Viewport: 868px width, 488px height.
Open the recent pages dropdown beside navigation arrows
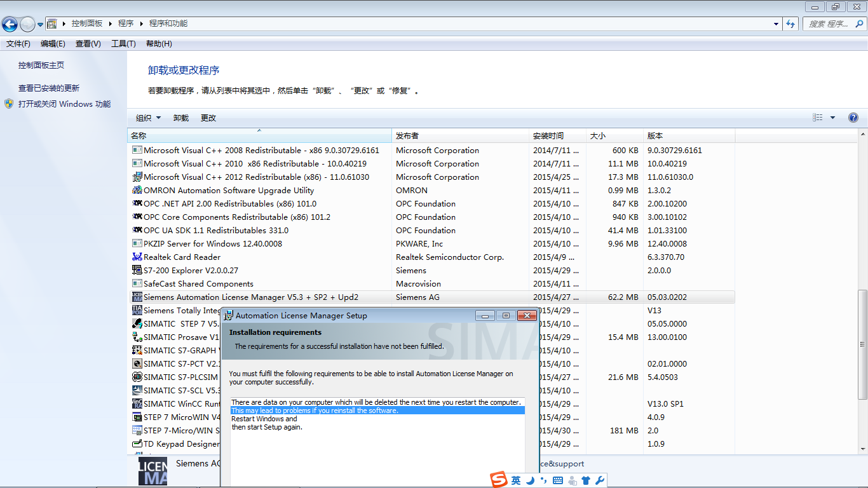[x=41, y=24]
